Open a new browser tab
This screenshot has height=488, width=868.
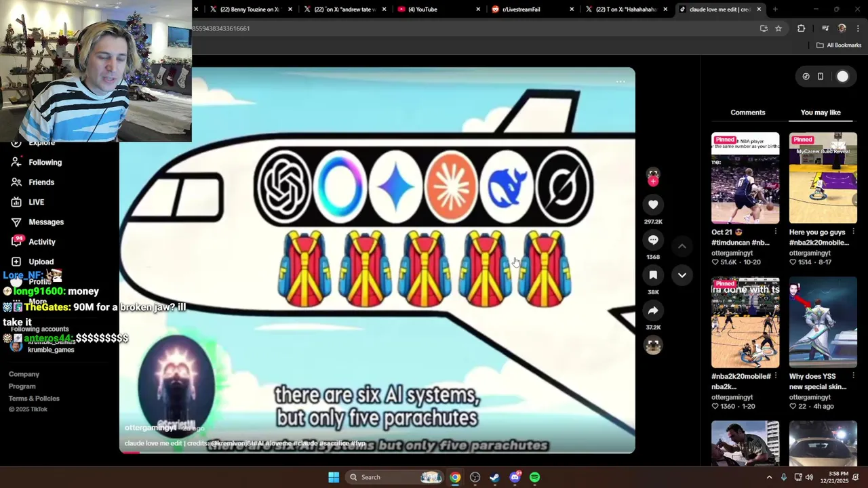point(775,9)
